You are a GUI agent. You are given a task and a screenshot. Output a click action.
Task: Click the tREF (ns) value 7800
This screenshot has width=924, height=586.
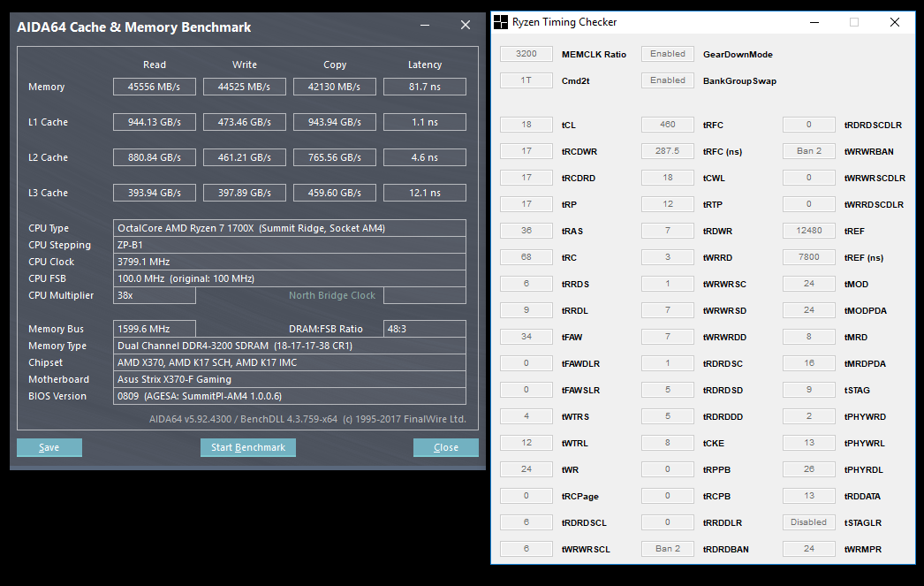pos(809,257)
